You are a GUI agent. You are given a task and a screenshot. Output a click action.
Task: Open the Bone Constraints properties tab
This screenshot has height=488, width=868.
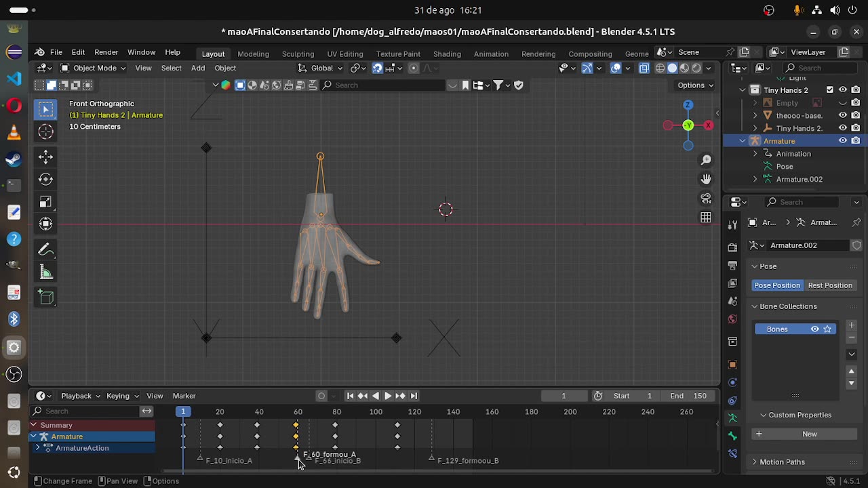coord(732,453)
